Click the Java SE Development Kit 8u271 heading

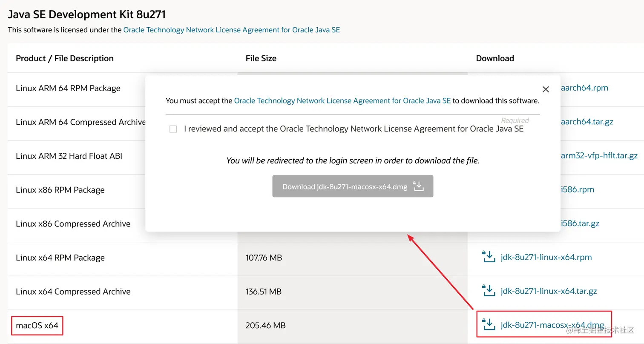pyautogui.click(x=87, y=14)
